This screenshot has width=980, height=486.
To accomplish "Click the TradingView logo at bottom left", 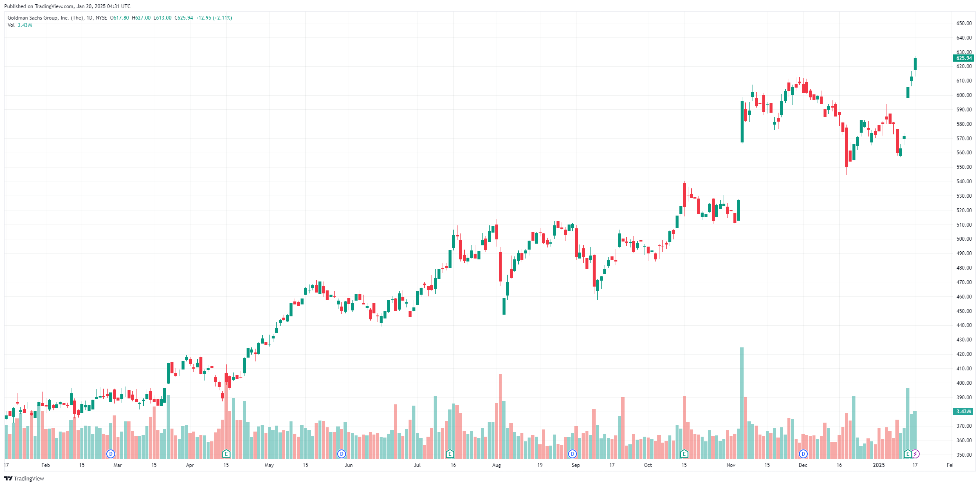I will 24,478.
